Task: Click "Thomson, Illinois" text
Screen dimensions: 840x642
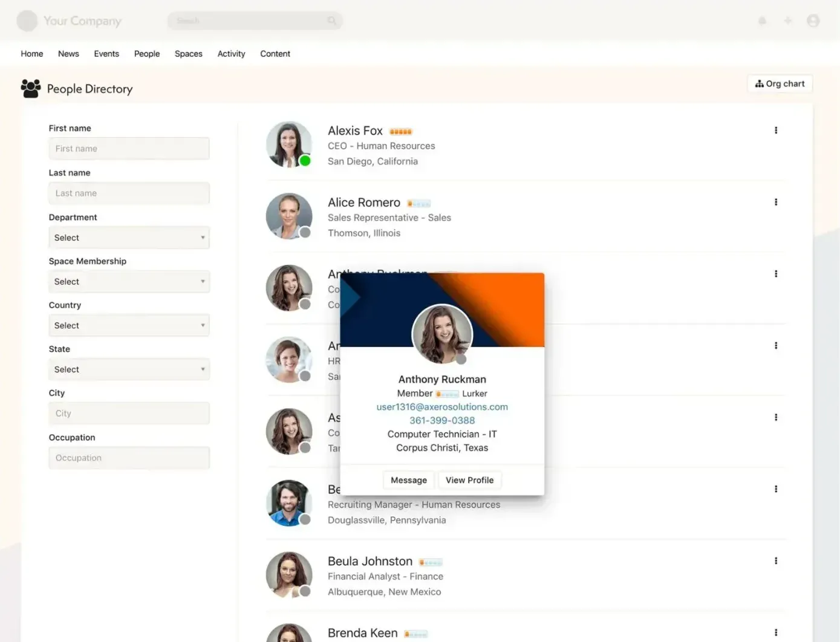Action: point(364,233)
